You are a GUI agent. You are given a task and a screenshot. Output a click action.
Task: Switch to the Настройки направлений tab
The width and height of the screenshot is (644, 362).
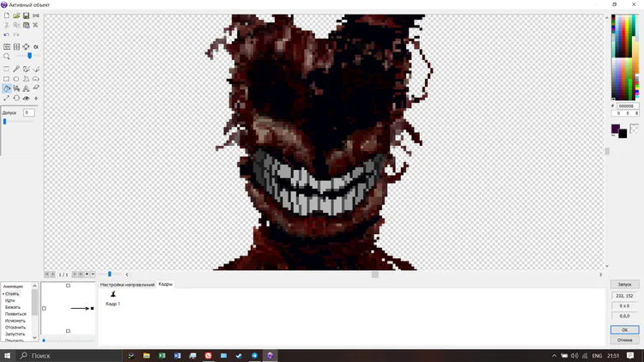coord(127,285)
